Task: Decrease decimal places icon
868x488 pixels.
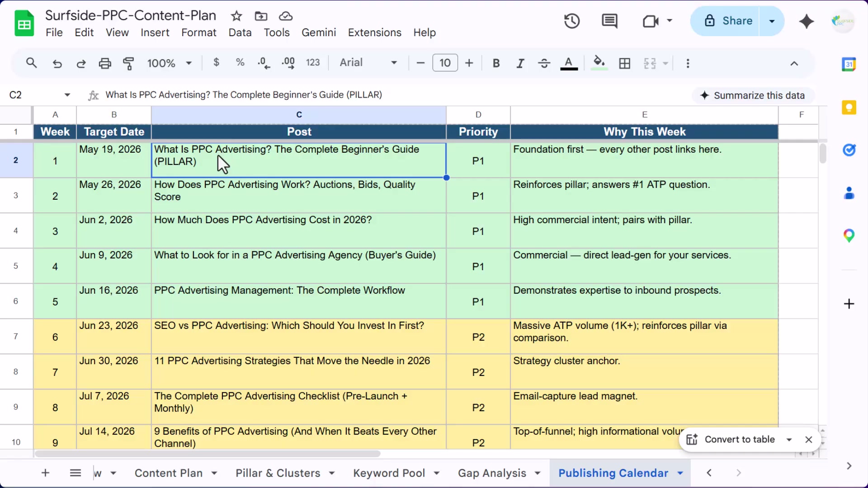Action: (264, 63)
